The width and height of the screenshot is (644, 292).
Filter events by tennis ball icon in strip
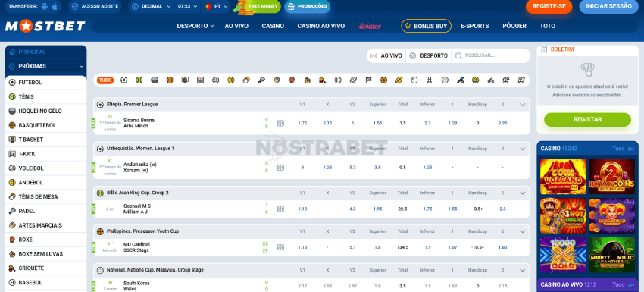(x=139, y=80)
